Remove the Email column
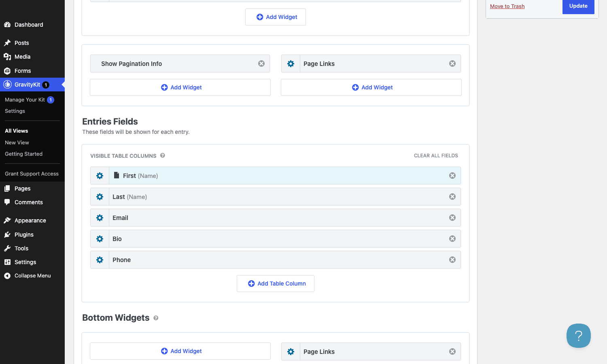This screenshot has width=607, height=364. point(452,218)
